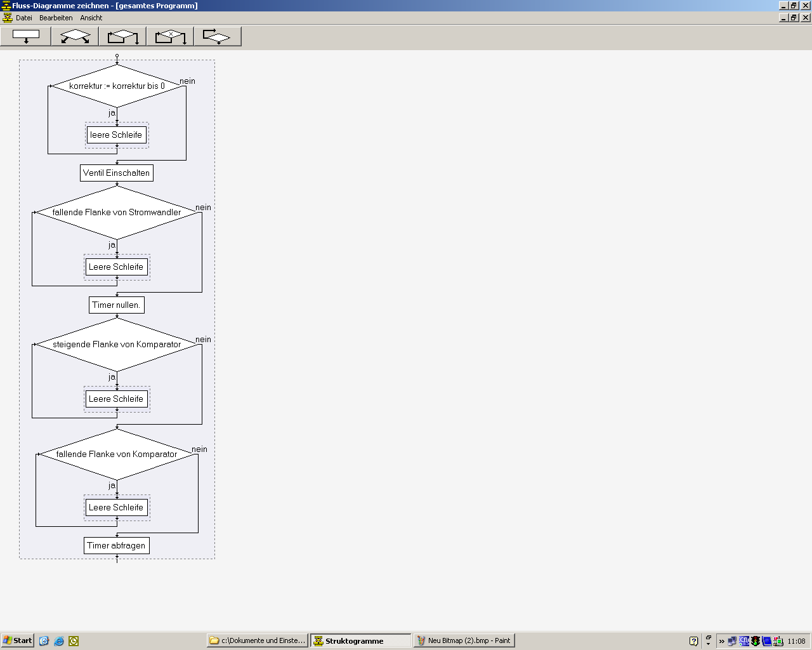This screenshot has height=650, width=812.
Task: Click 'ja' label under steigende Flanke diamond
Action: click(112, 377)
